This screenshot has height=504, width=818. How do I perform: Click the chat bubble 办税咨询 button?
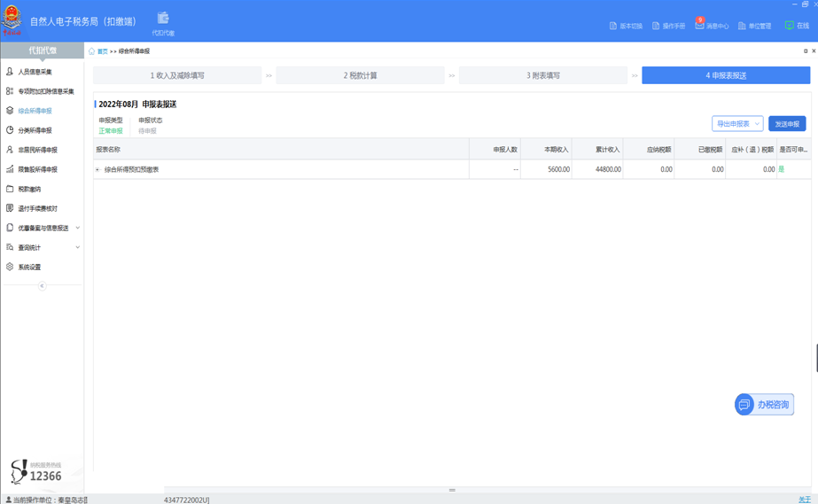point(764,405)
